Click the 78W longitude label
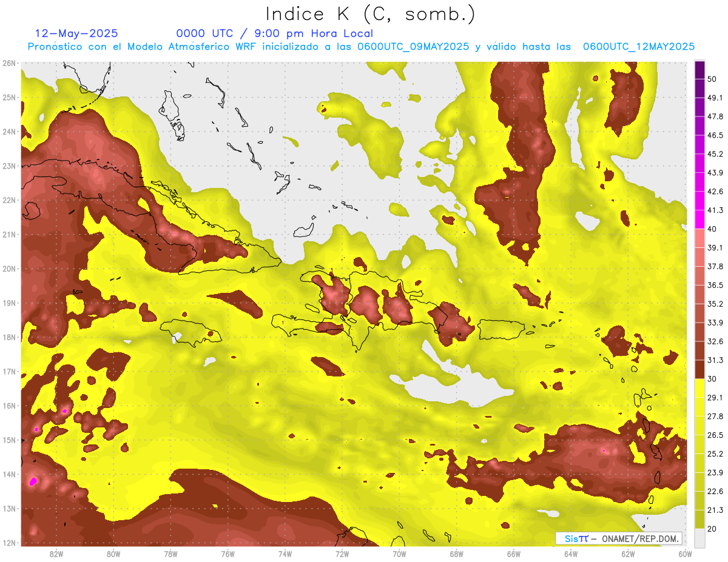728x562 pixels. [170, 554]
